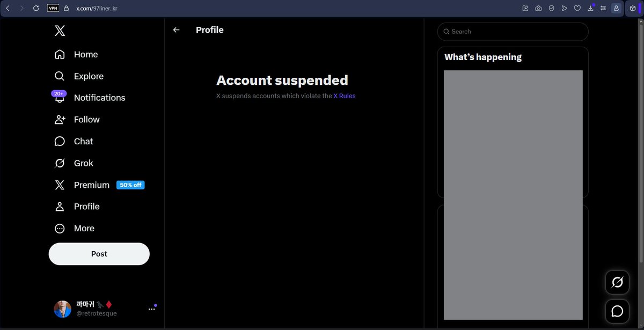Take a snapshot with the camera icon

click(x=538, y=8)
